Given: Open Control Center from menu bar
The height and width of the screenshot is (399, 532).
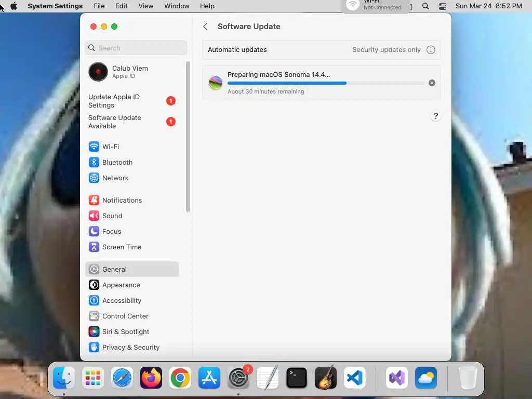Looking at the screenshot, I should (x=443, y=6).
